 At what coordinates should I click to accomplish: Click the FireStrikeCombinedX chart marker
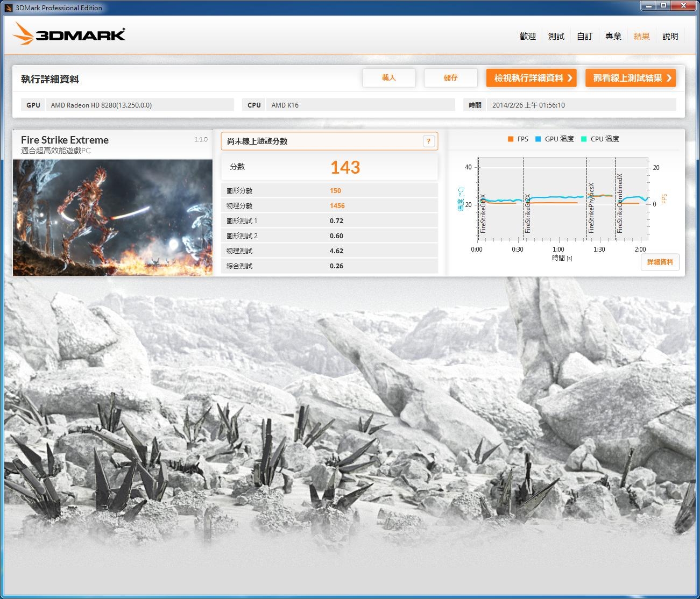(620, 203)
